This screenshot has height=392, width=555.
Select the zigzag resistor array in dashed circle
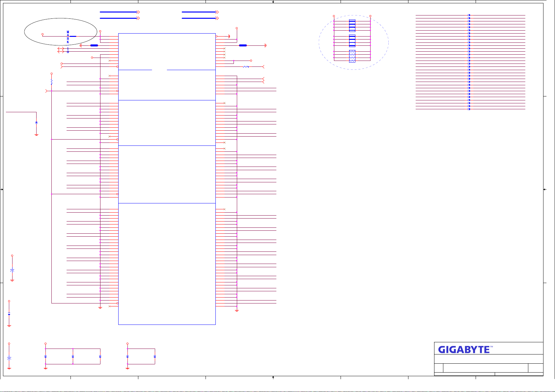tap(352, 56)
